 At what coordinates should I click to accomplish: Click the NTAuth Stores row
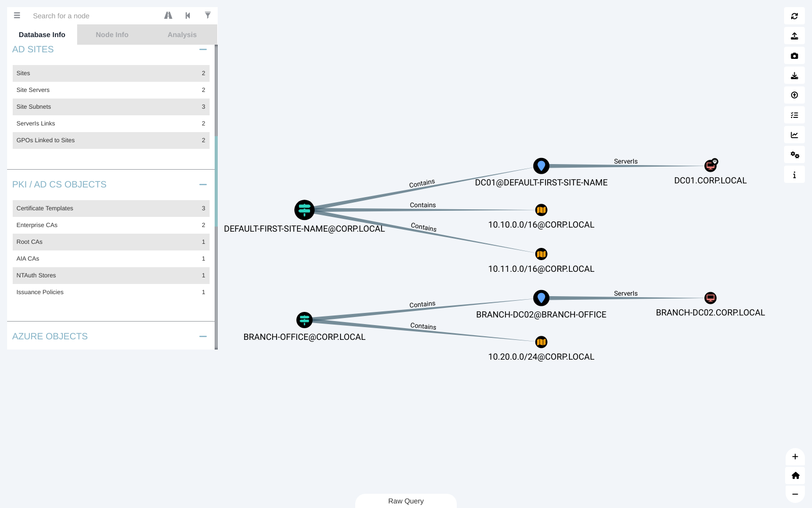click(x=111, y=275)
